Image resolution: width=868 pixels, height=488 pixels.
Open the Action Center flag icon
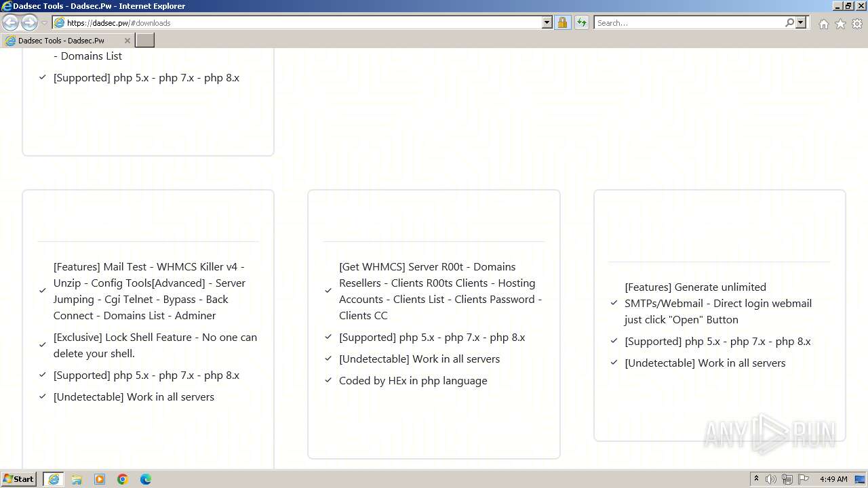pyautogui.click(x=804, y=479)
